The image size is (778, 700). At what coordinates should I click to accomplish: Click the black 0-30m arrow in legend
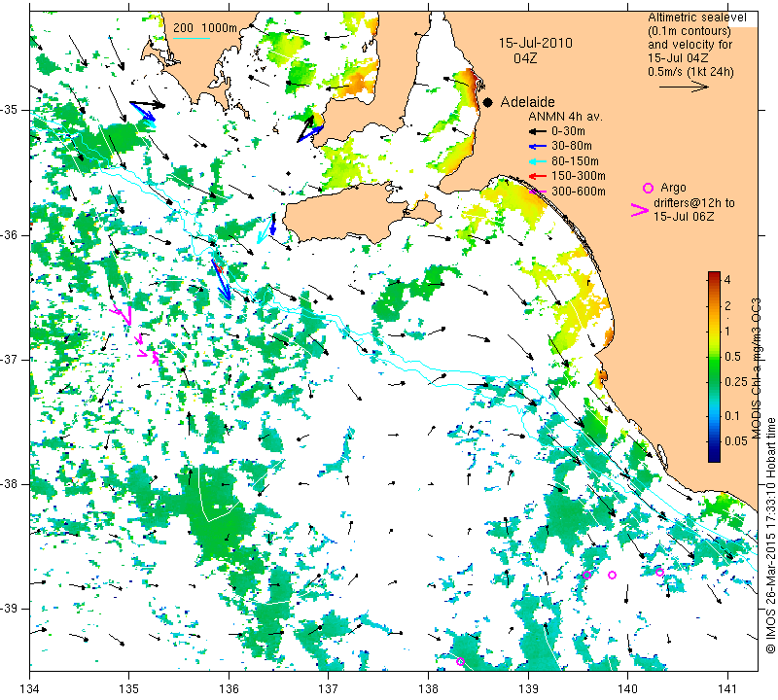click(538, 131)
